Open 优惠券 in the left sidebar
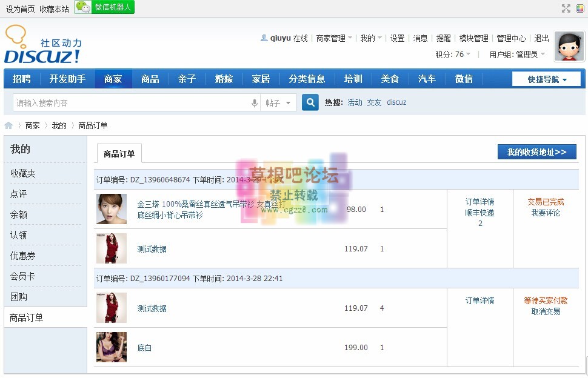This screenshot has height=378, width=588. (23, 256)
